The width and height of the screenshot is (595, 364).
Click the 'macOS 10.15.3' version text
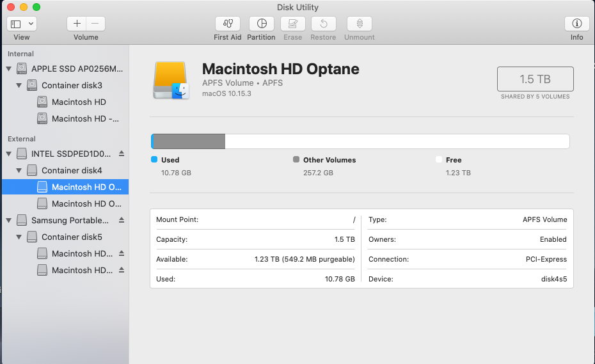tap(226, 93)
